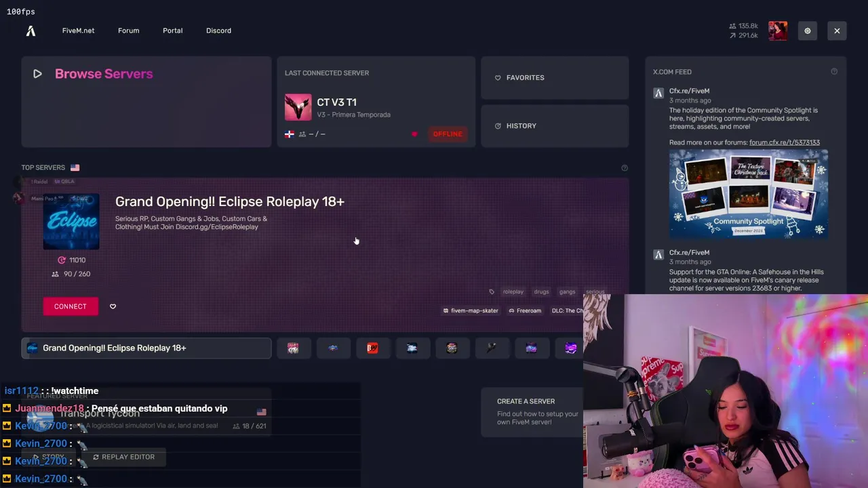Select the second top server icon
868x488 pixels.
pyautogui.click(x=293, y=348)
